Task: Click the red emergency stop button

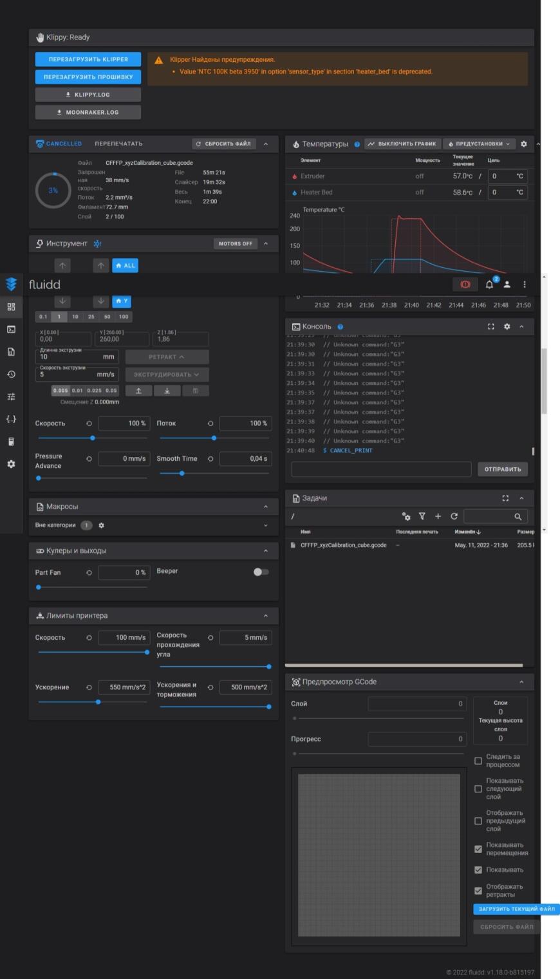Action: pyautogui.click(x=465, y=284)
